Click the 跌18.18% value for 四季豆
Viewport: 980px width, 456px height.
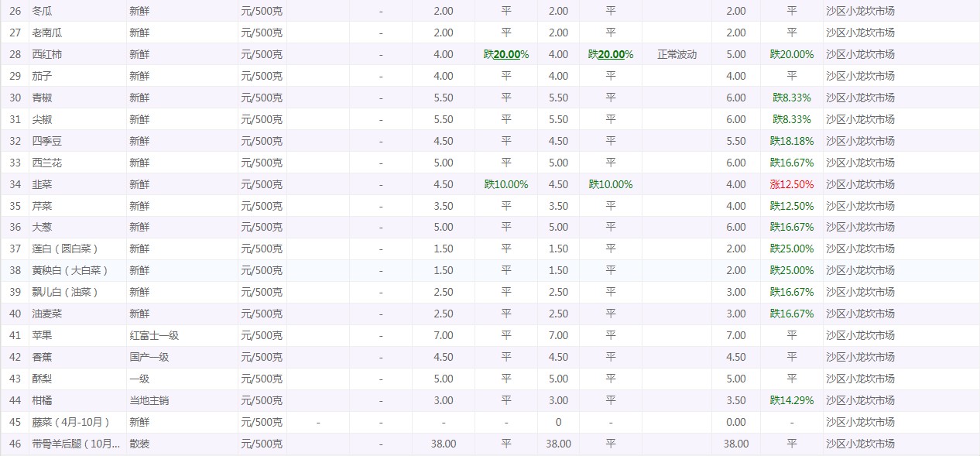(x=791, y=142)
